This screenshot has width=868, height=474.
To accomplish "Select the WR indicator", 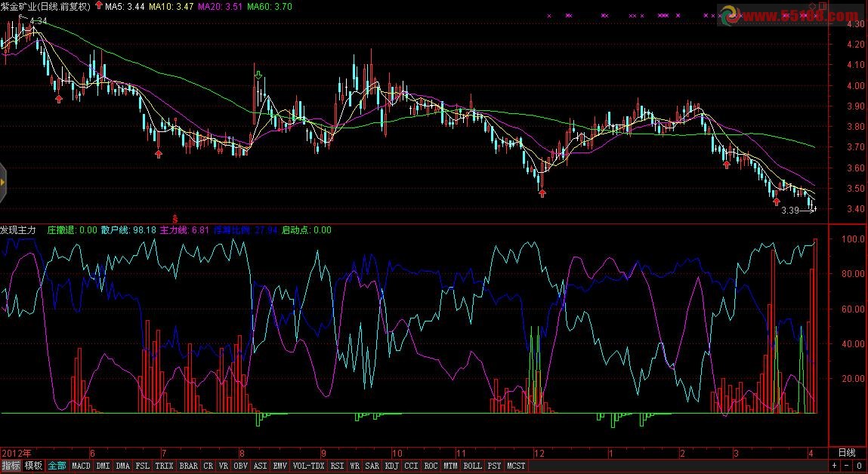I will click(x=355, y=466).
